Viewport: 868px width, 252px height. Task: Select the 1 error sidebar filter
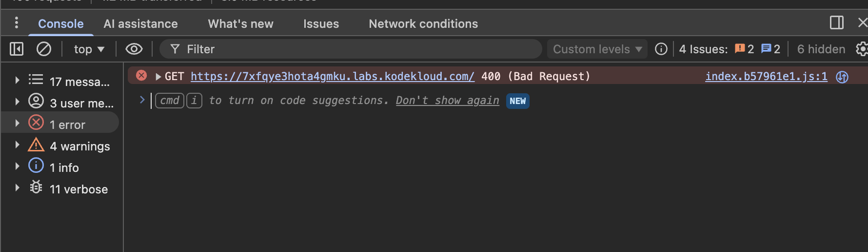click(x=67, y=125)
